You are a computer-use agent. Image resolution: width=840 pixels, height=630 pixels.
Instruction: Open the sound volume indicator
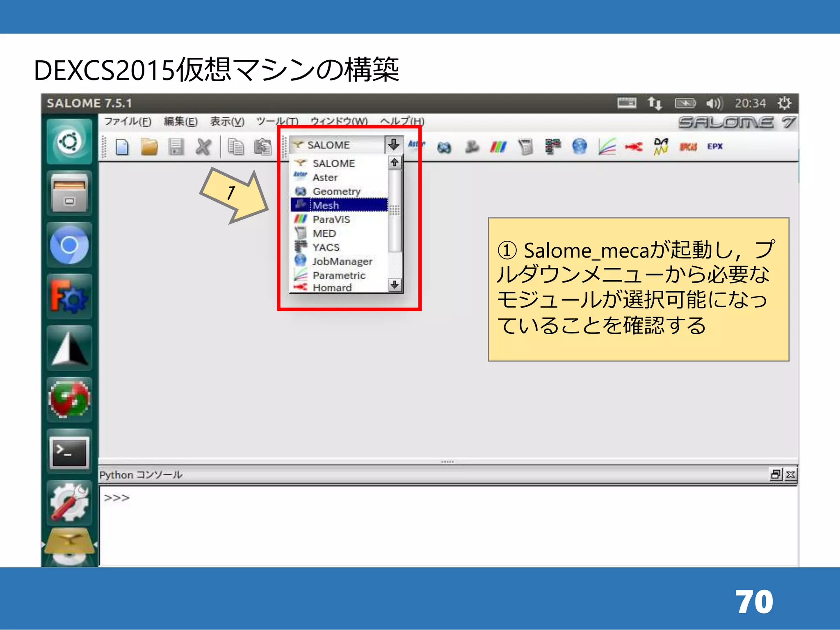(714, 103)
